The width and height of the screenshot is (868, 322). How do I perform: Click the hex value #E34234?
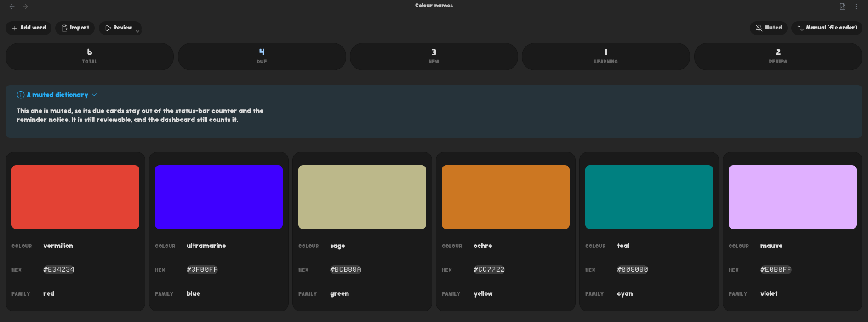tap(59, 270)
